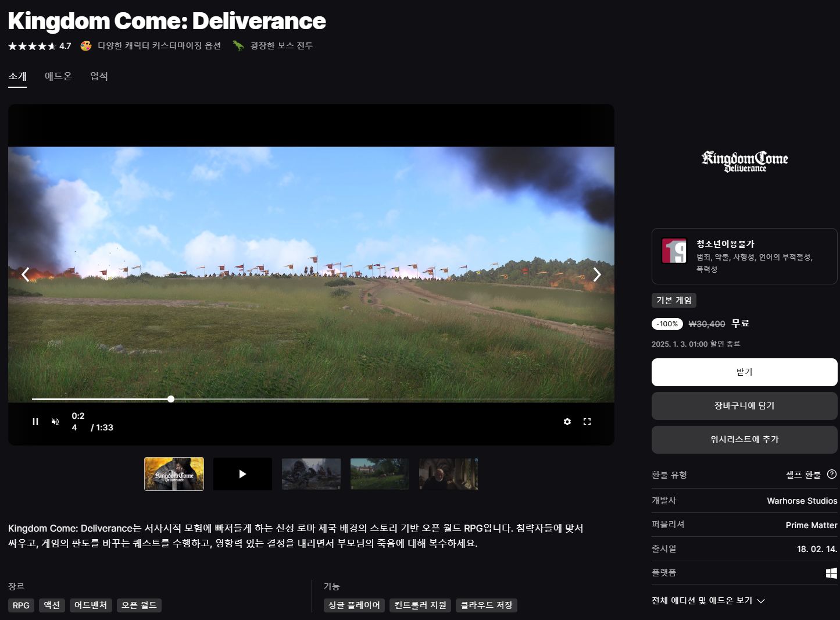Select the green landscape thumbnail

(x=380, y=474)
